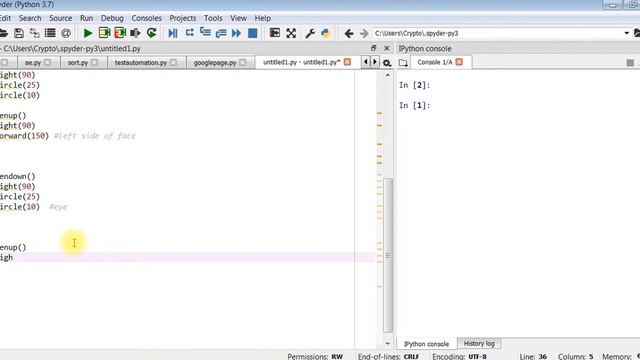640x360 pixels.
Task: Open the Help menu
Action: point(262,18)
